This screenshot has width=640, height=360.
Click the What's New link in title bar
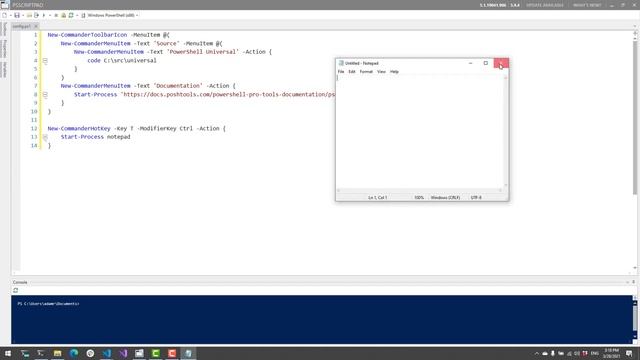pos(587,5)
